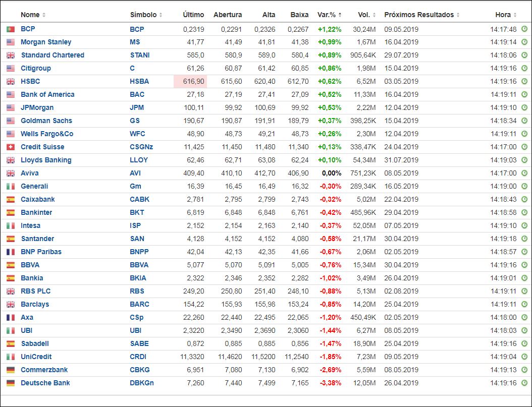
Task: Open the Goldman Sachs stock link
Action: tap(46, 121)
